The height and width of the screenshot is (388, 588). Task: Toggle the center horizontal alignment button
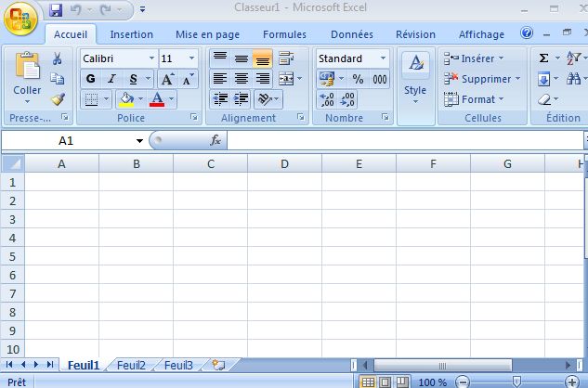coord(242,79)
